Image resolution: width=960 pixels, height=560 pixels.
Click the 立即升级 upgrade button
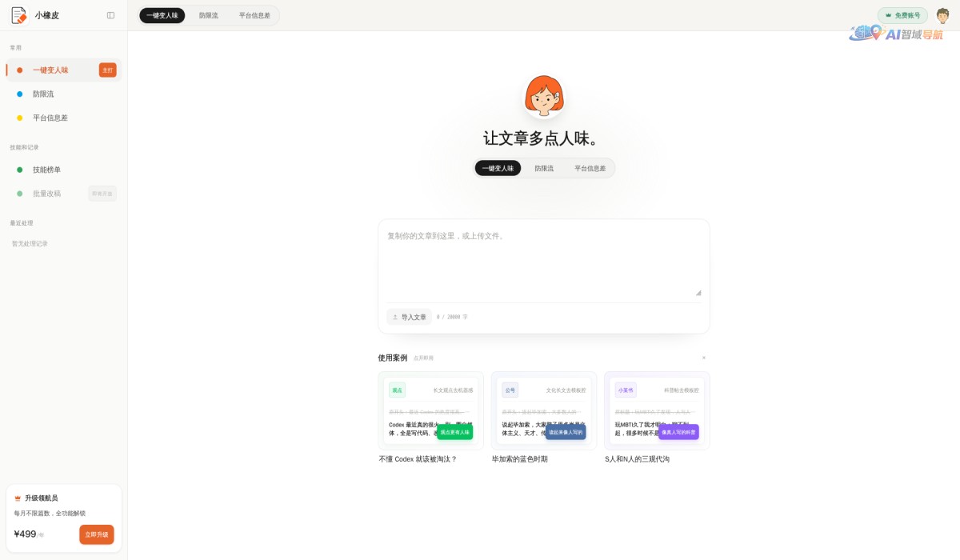[97, 534]
